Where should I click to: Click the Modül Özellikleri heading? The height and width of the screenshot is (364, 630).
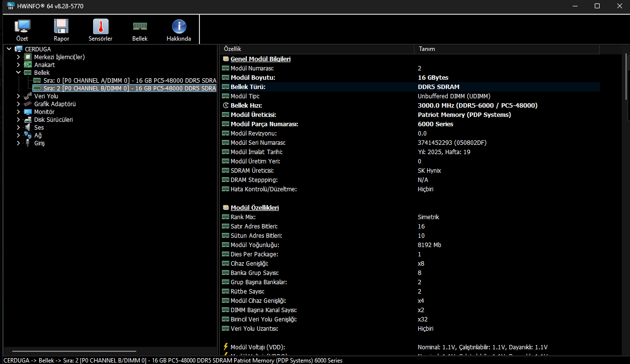coord(255,207)
